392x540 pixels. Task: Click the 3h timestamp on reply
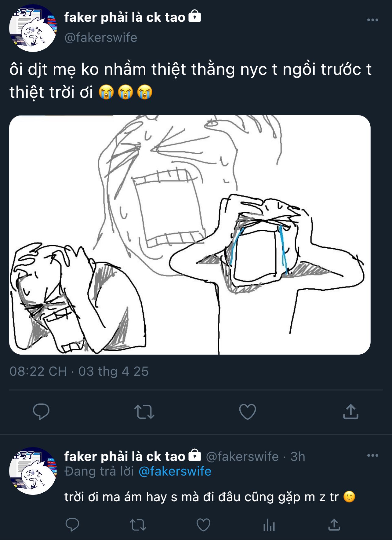click(298, 456)
